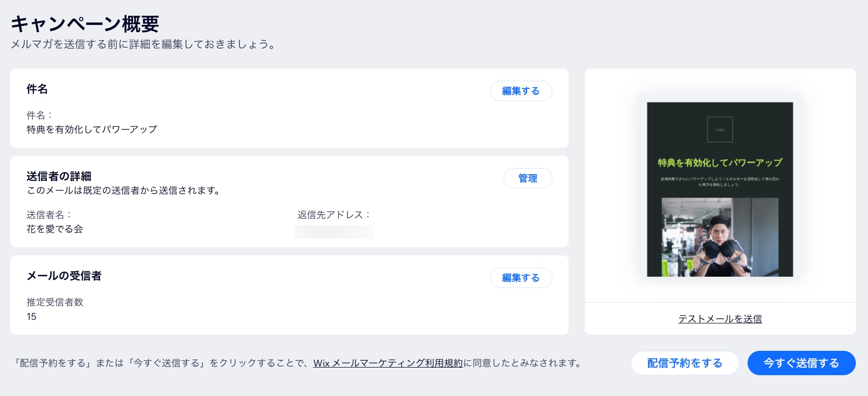Click the email preview thumbnail
This screenshot has width=868, height=396.
click(x=720, y=189)
